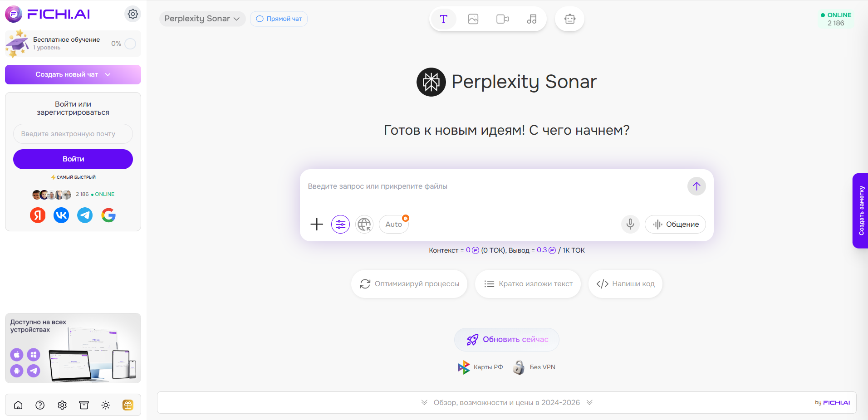Attach files with plus icon

tap(317, 224)
